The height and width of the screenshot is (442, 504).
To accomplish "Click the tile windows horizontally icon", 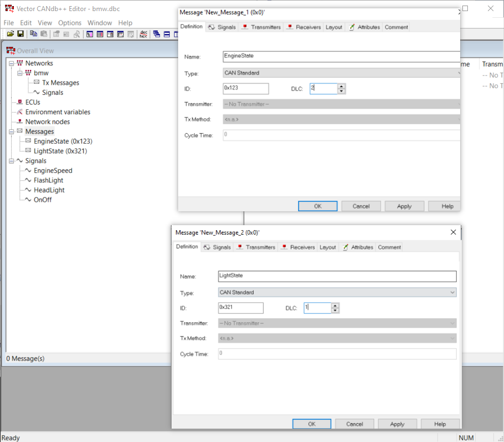I will 165,34.
